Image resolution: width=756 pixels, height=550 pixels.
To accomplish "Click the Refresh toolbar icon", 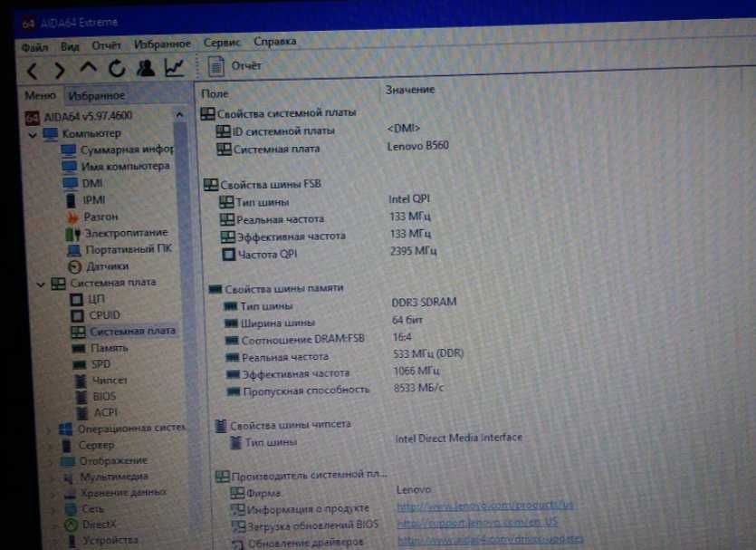I will pyautogui.click(x=117, y=69).
